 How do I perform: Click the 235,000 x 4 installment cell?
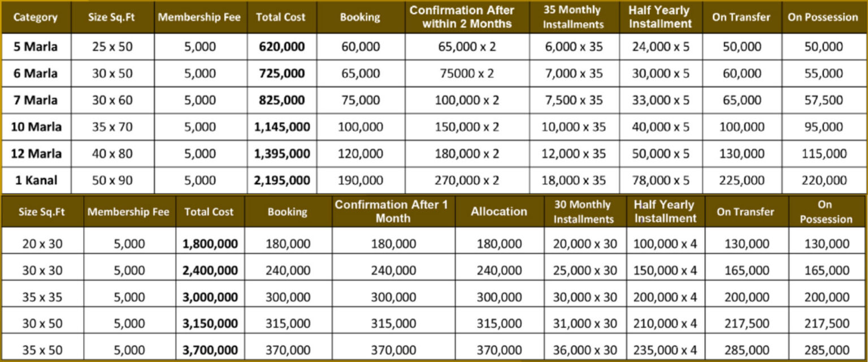665,350
